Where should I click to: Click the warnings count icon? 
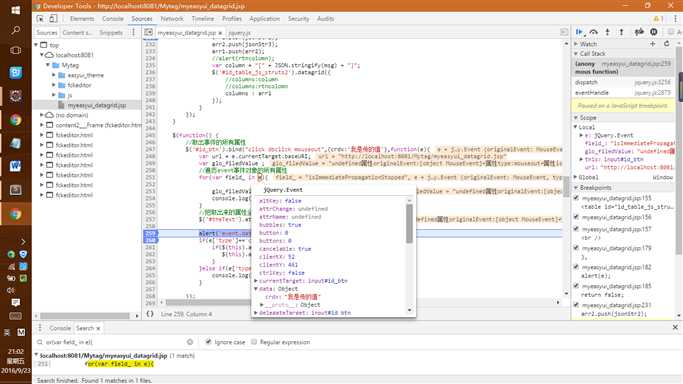coord(658,19)
